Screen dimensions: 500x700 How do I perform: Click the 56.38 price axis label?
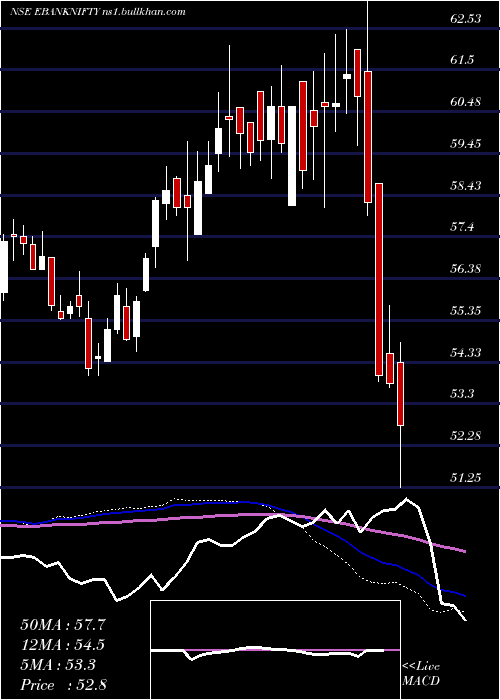466,269
